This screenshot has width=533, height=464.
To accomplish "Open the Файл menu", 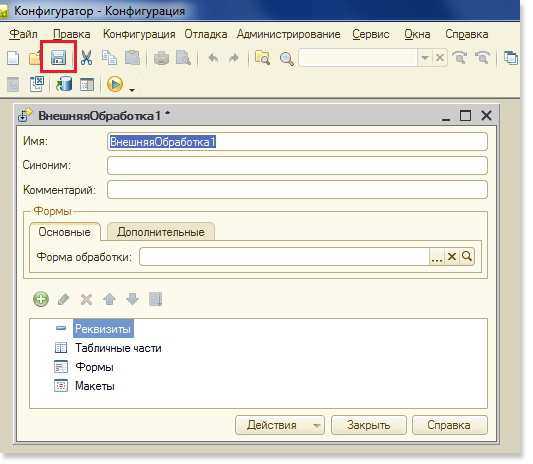I will click(23, 34).
